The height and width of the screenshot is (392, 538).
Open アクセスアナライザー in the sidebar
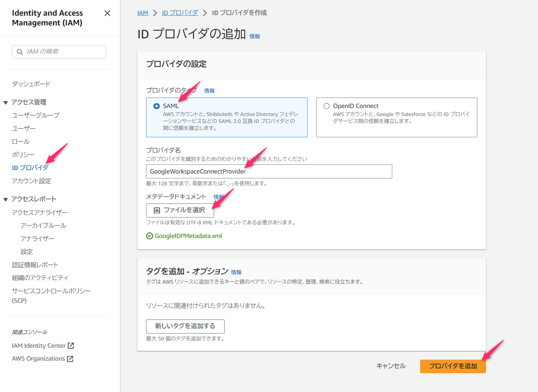(40, 213)
